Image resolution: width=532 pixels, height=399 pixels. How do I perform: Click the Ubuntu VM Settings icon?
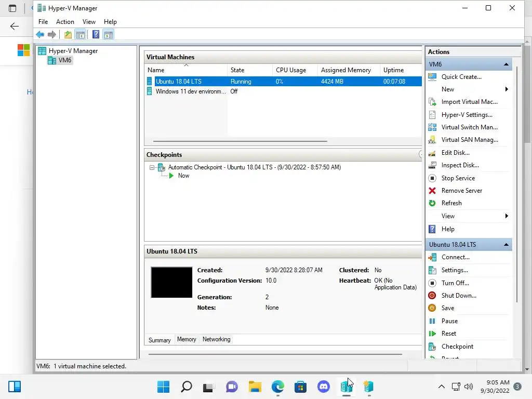(432, 270)
